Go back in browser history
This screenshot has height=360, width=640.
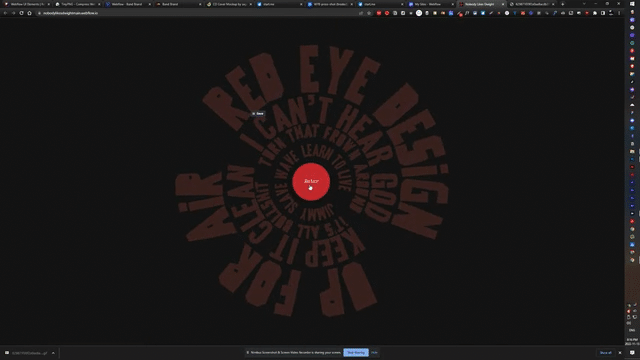(5, 13)
